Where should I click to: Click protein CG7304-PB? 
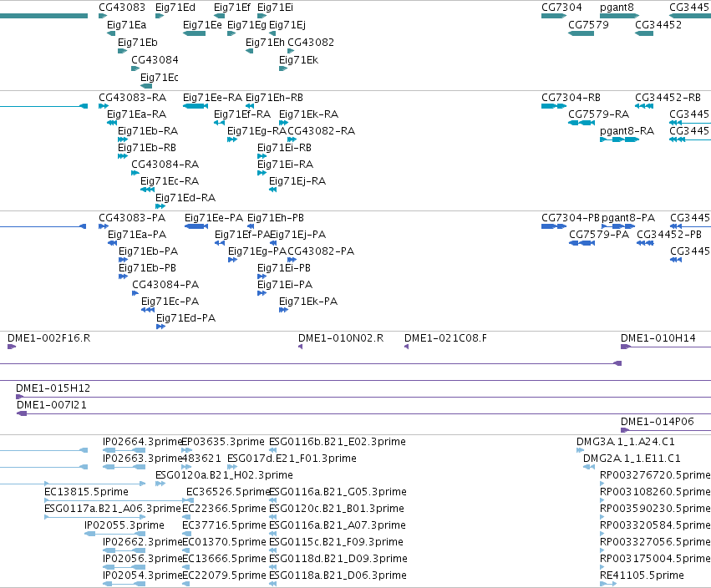pyautogui.click(x=571, y=218)
